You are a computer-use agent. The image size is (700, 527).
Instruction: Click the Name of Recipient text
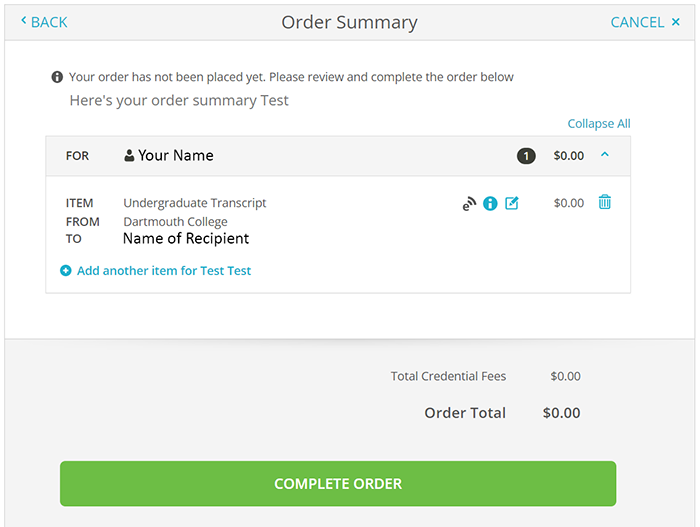(186, 239)
